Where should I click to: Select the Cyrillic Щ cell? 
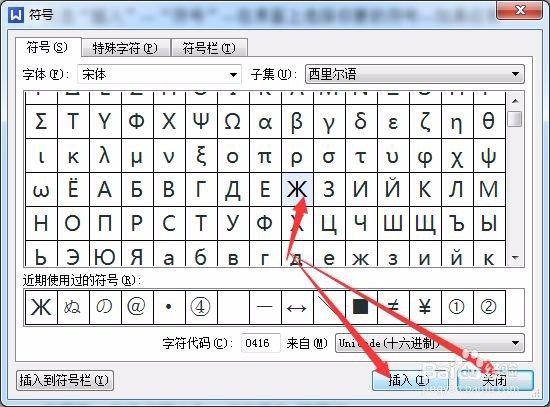point(425,223)
